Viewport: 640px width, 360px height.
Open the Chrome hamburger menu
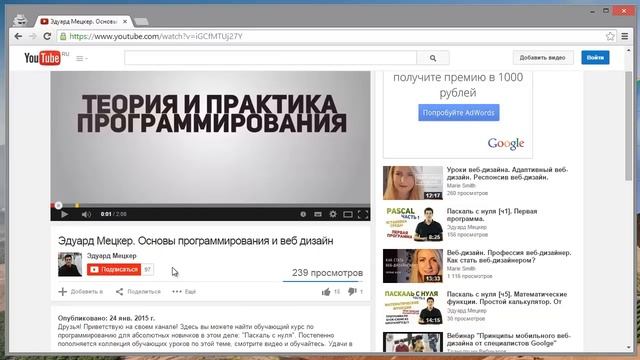[625, 36]
